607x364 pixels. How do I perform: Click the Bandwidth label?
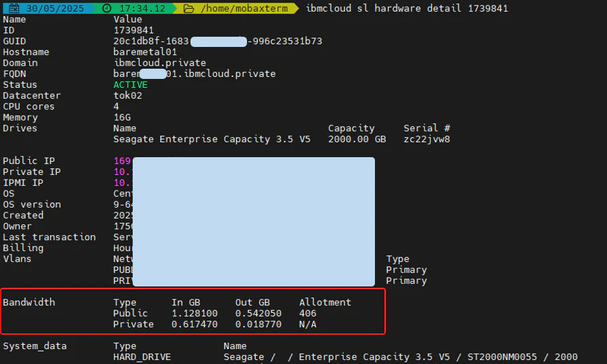(x=29, y=302)
